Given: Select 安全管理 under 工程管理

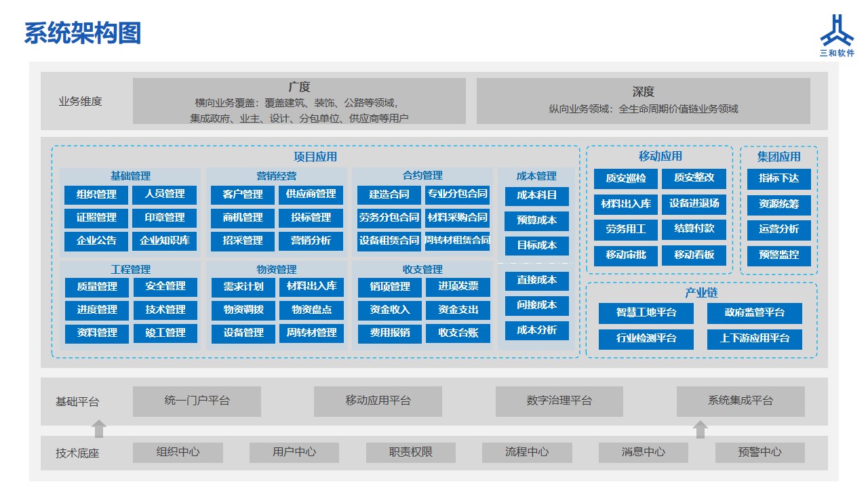Looking at the screenshot, I should click(x=165, y=287).
